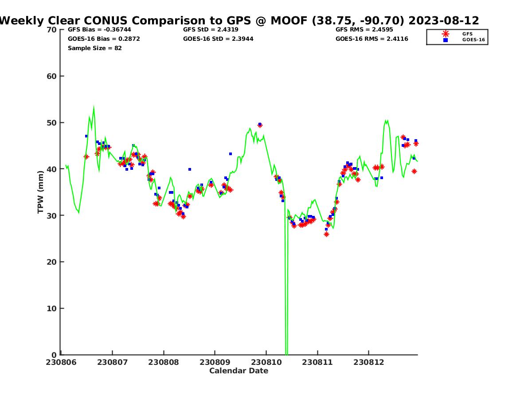This screenshot has width=532, height=399.
Task: Click the GOES-16 StD statistic text
Action: (x=218, y=39)
